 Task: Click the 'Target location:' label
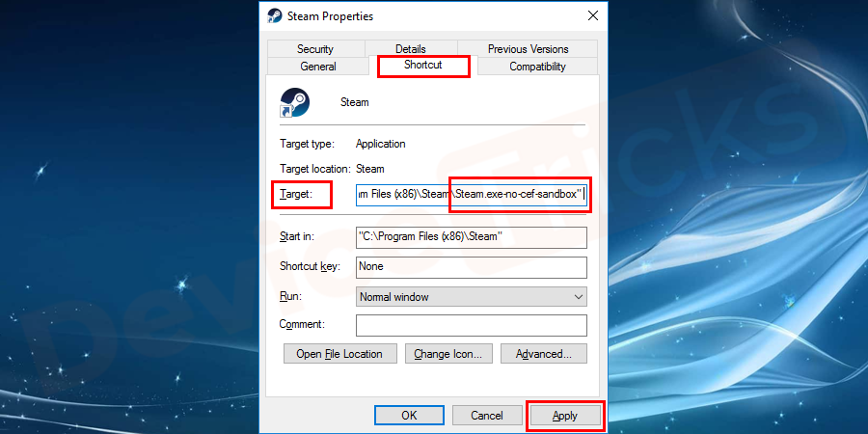315,169
